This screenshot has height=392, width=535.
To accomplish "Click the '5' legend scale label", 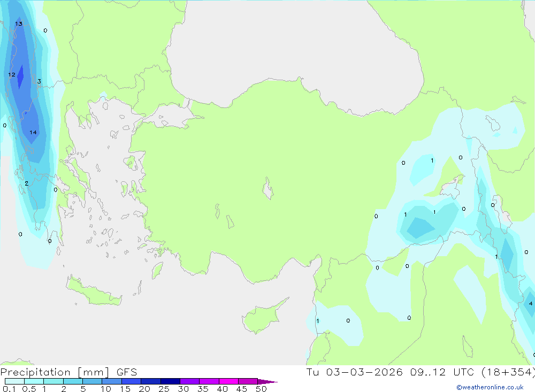I will pos(83,389).
